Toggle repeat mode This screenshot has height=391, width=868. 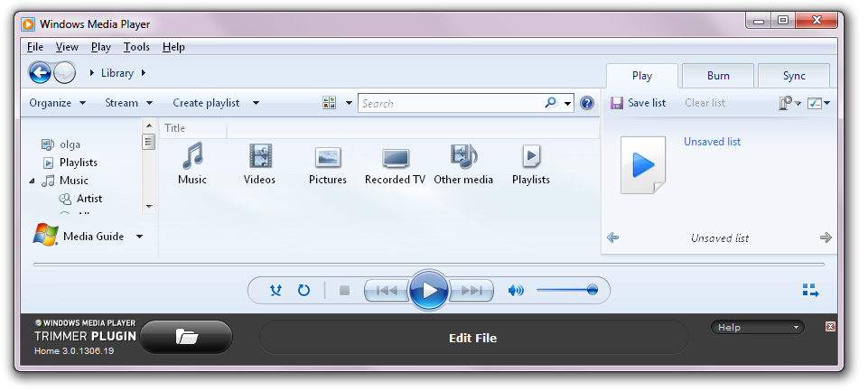(x=303, y=290)
